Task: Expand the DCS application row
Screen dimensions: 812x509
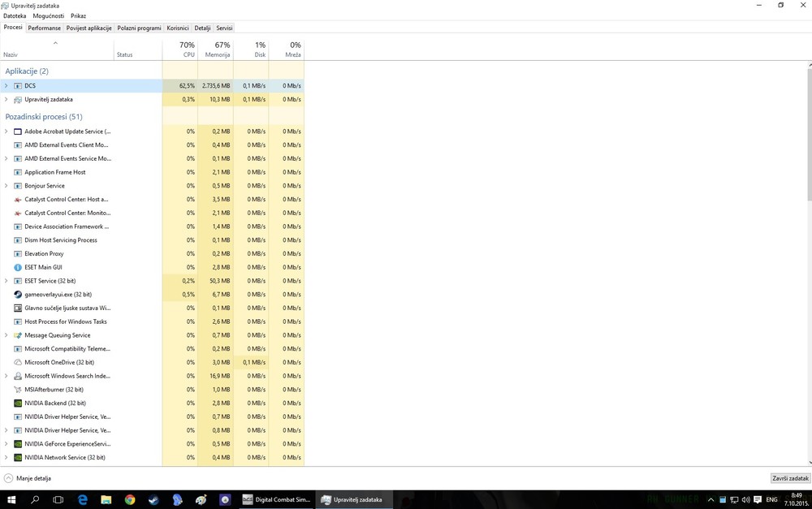Action: coord(6,86)
